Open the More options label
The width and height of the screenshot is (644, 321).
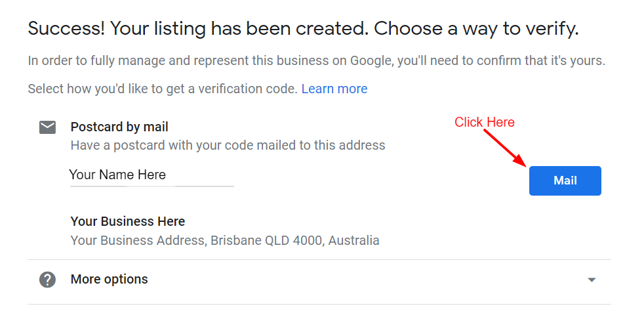click(x=110, y=279)
